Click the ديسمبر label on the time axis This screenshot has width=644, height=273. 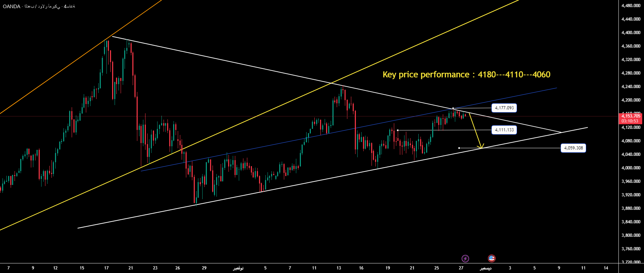[x=485, y=268]
